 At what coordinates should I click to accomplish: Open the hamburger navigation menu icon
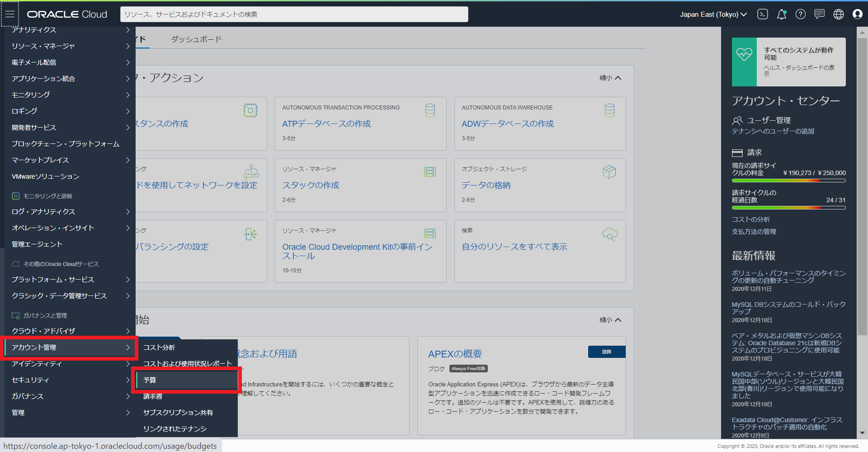(x=9, y=14)
